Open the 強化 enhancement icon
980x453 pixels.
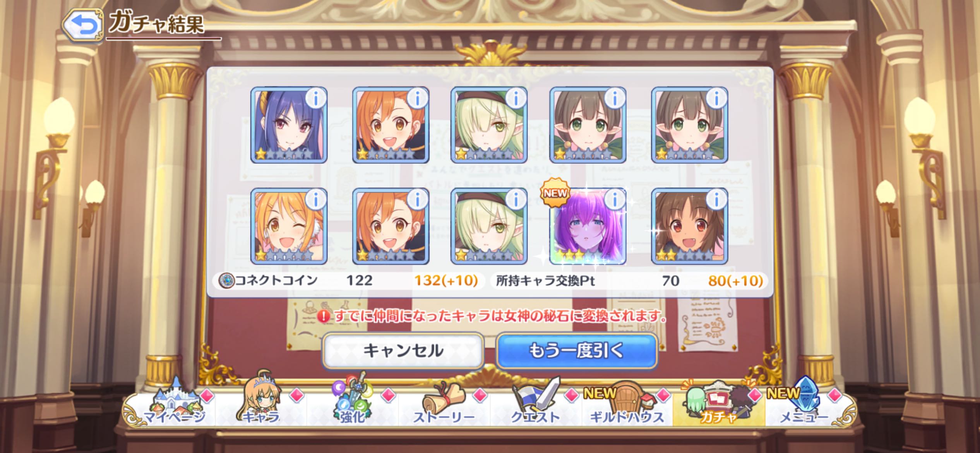click(x=352, y=401)
